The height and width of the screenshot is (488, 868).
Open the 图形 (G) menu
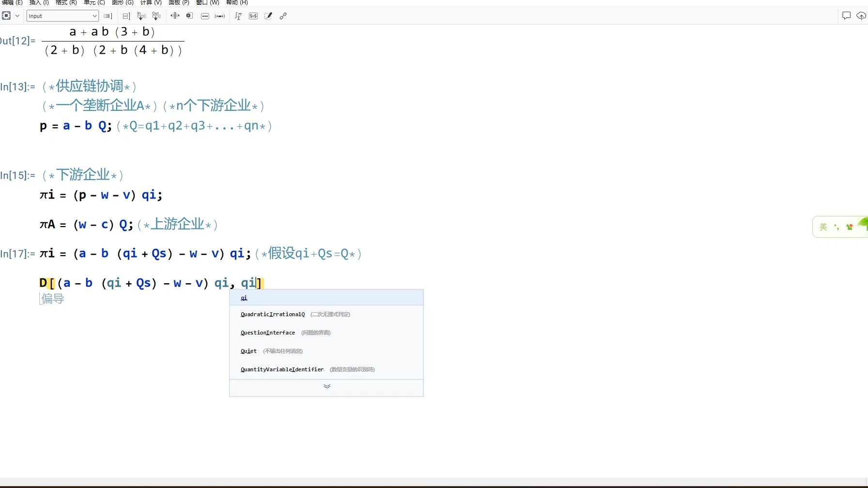(123, 2)
